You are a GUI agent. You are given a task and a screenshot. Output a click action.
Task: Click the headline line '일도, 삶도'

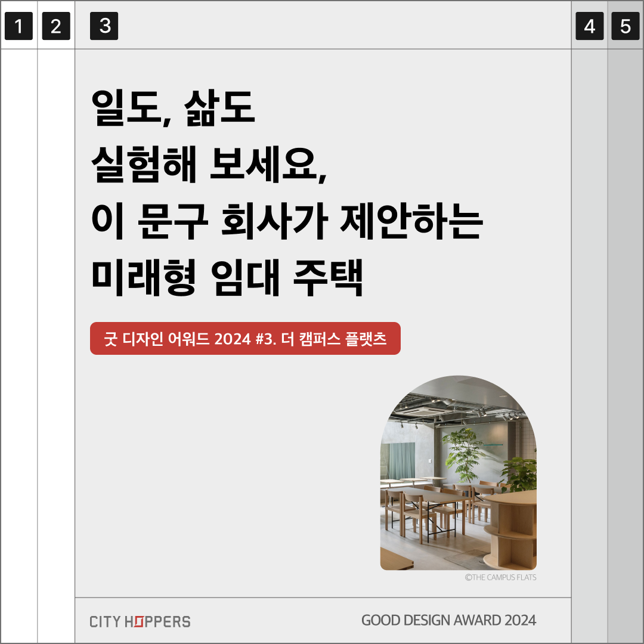[173, 107]
